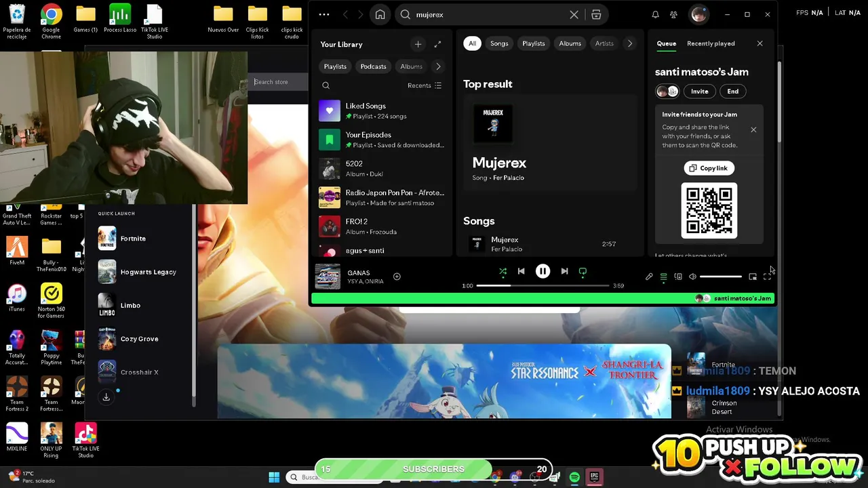
Task: Select the Albums search filter tab
Action: (570, 43)
